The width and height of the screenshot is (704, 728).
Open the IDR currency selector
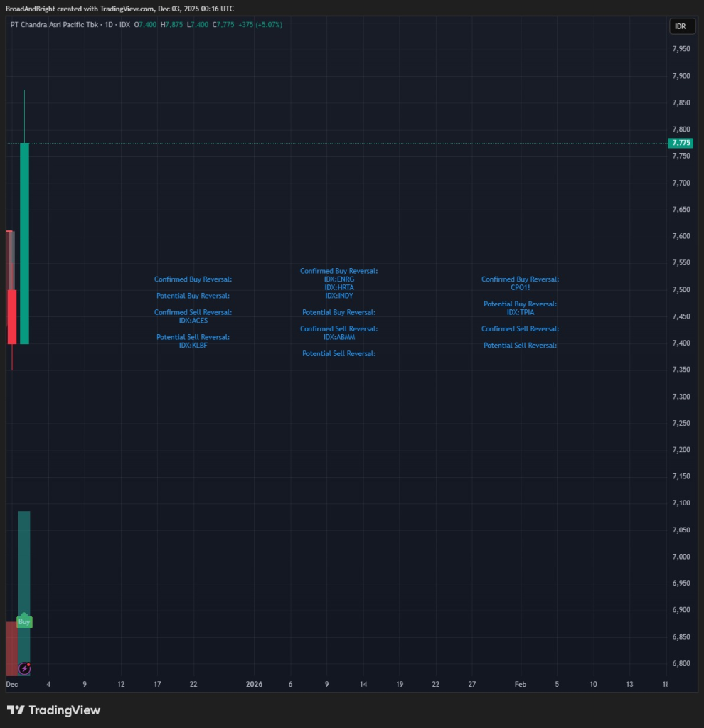[x=680, y=26]
